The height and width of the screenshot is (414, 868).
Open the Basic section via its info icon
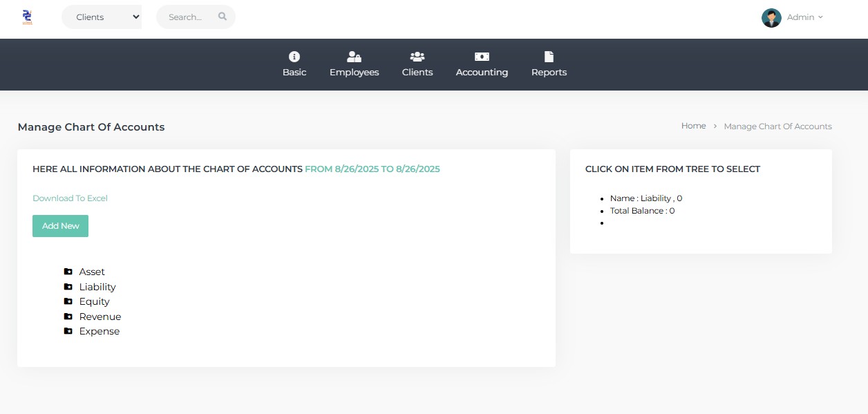(x=294, y=57)
